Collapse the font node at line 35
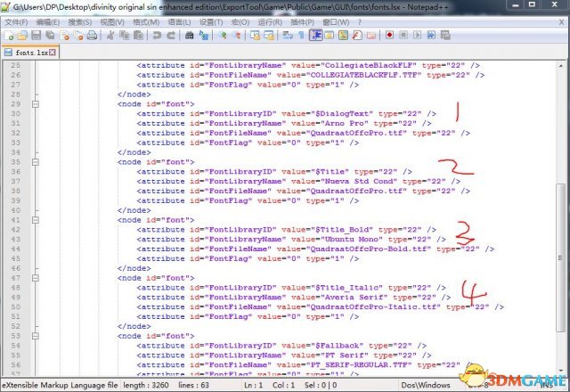 (36, 162)
